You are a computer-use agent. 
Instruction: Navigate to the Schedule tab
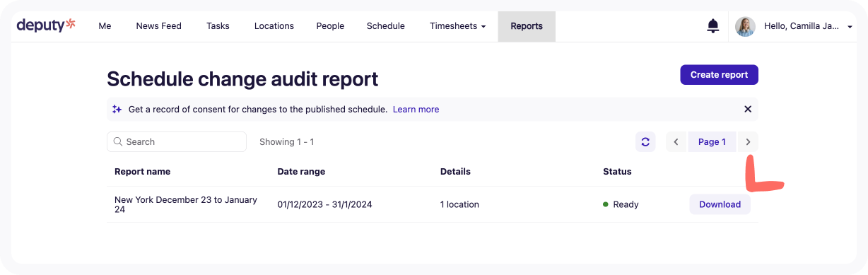386,26
